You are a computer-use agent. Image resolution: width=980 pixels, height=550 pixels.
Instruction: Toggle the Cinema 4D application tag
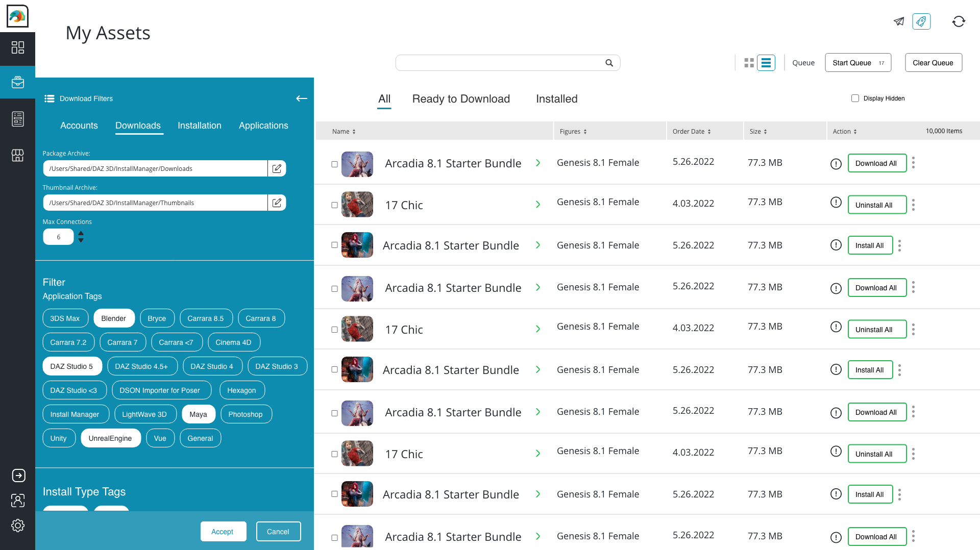(x=234, y=342)
